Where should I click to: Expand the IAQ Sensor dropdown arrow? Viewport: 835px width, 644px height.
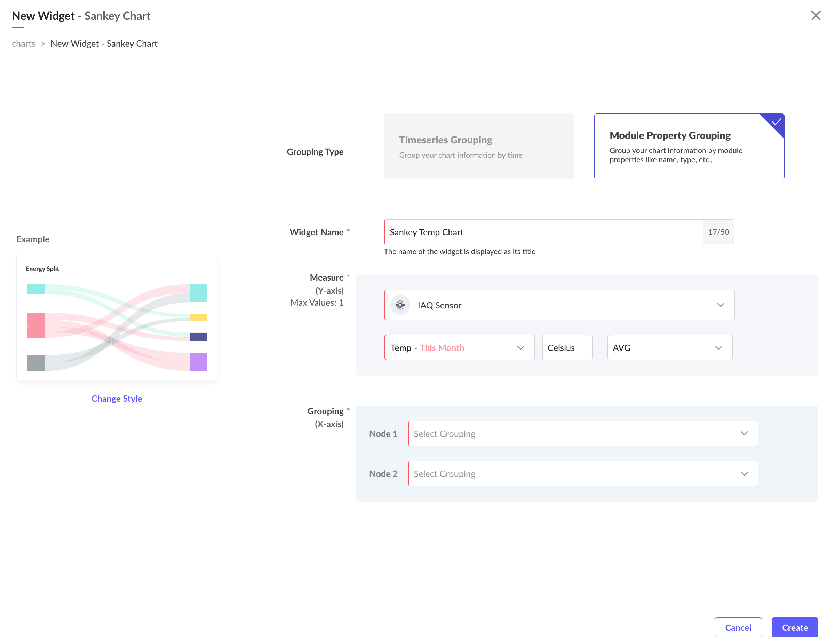point(720,305)
